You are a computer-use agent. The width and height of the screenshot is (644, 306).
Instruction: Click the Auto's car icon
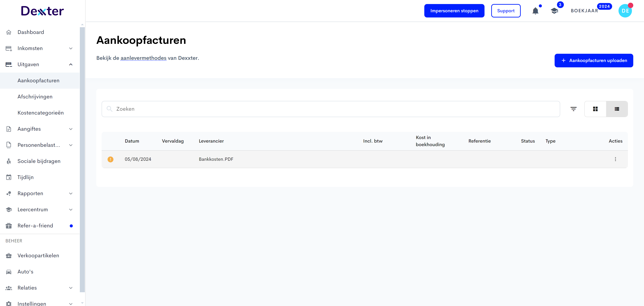(x=9, y=272)
